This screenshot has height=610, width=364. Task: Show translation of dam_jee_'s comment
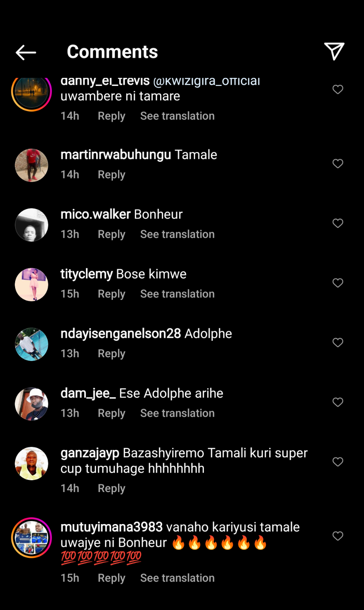[x=177, y=413]
